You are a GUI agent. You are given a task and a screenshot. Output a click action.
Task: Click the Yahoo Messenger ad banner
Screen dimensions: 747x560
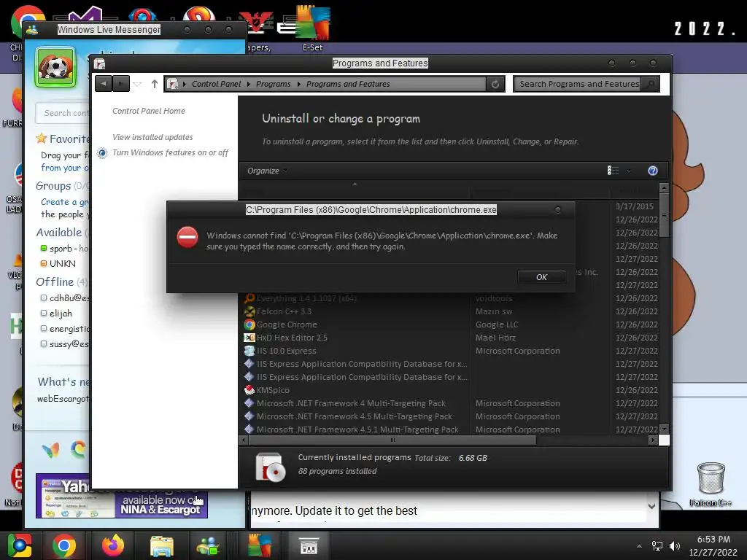pos(122,496)
